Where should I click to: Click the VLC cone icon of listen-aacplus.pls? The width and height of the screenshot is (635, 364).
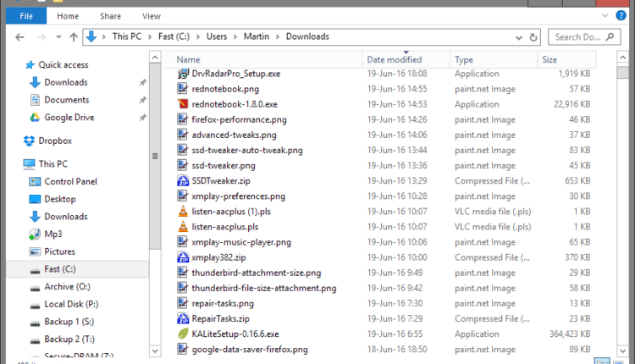tap(183, 227)
